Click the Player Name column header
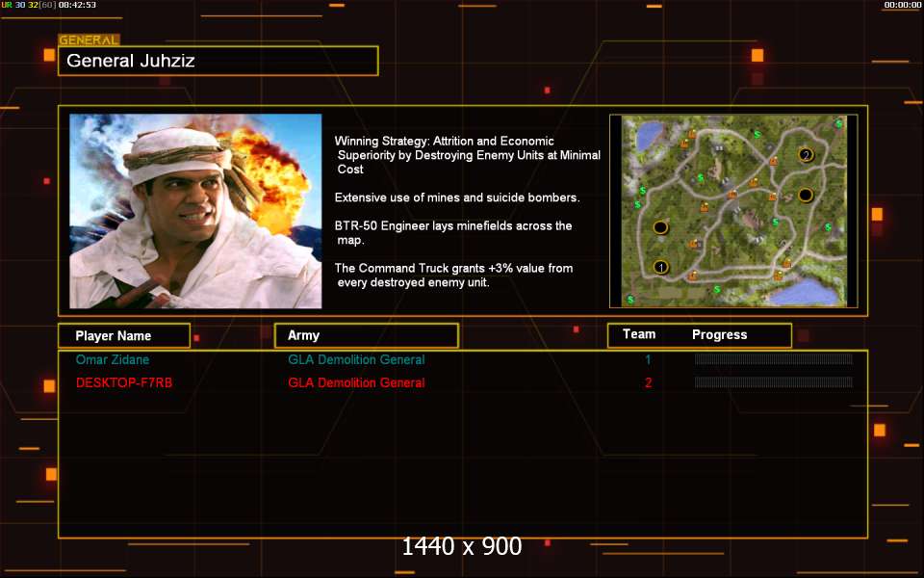The width and height of the screenshot is (924, 578). (x=124, y=335)
